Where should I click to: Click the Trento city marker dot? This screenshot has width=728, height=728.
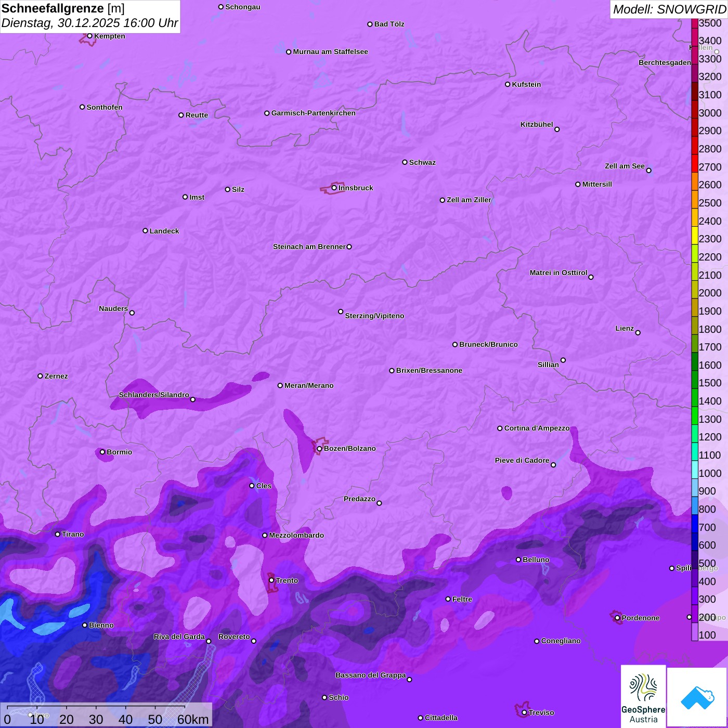tap(271, 580)
